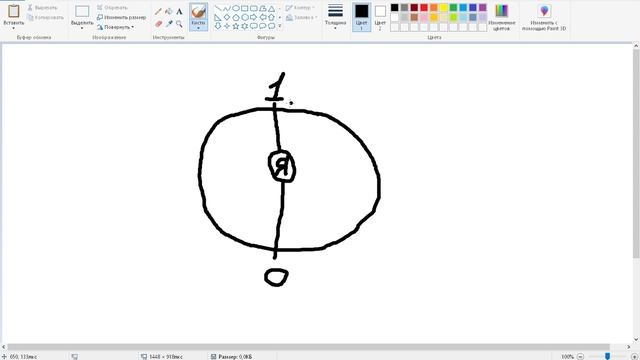Pick the rounded rectangular callout shape
The height and width of the screenshot is (360, 640).
(253, 26)
